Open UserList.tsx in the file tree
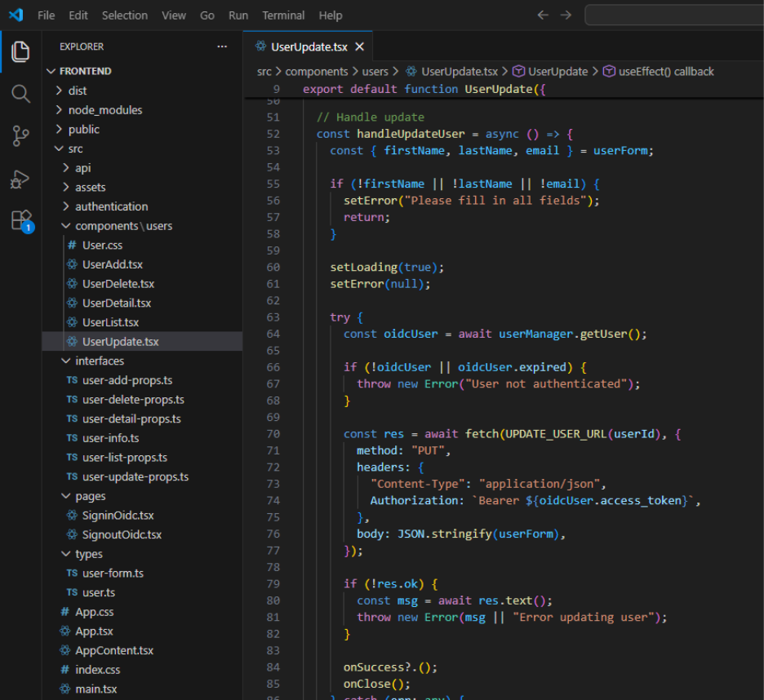Viewport: 764px width, 700px height. (110, 322)
